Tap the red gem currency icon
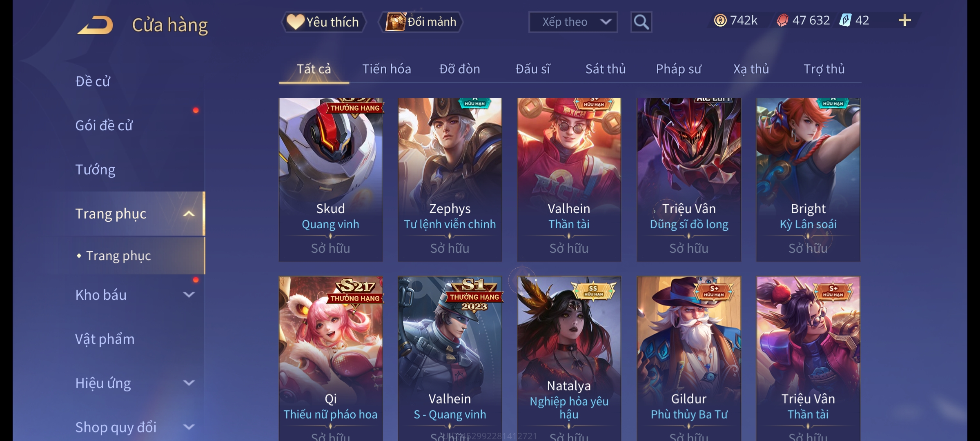 tap(782, 20)
